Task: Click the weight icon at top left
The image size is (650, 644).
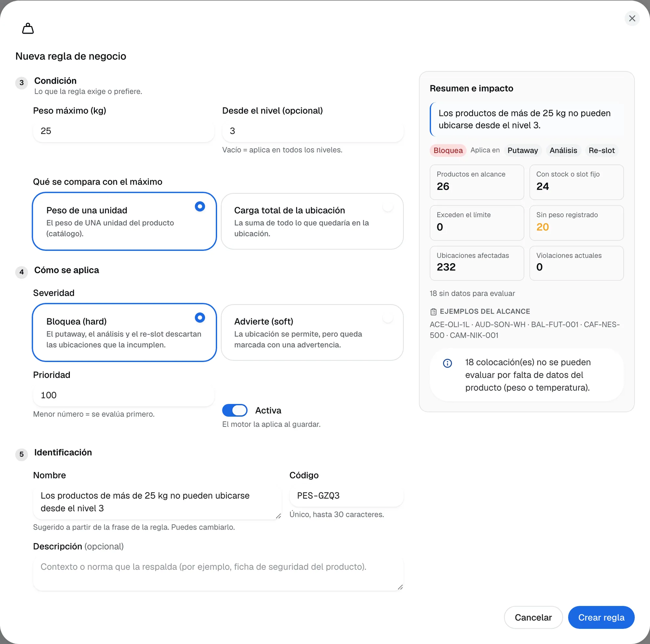Action: 28,29
